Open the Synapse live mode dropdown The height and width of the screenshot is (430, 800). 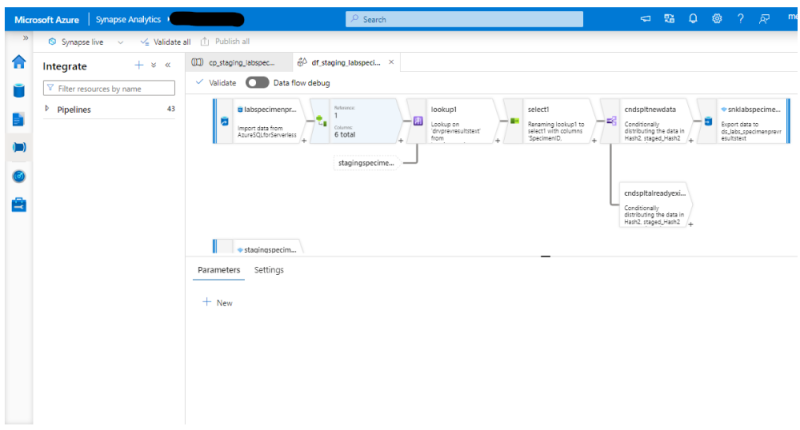point(87,42)
